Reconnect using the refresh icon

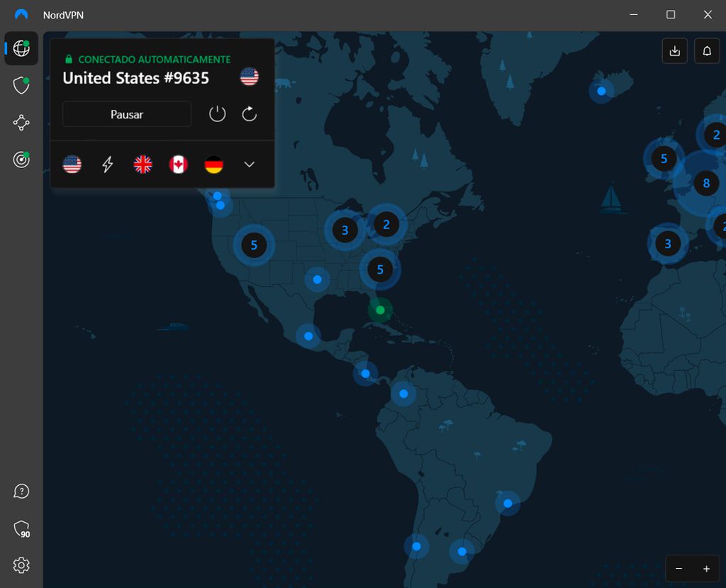point(249,113)
